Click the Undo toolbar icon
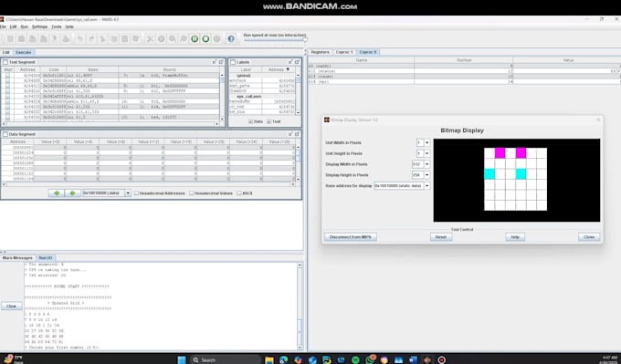The width and height of the screenshot is (621, 364). tap(80, 39)
